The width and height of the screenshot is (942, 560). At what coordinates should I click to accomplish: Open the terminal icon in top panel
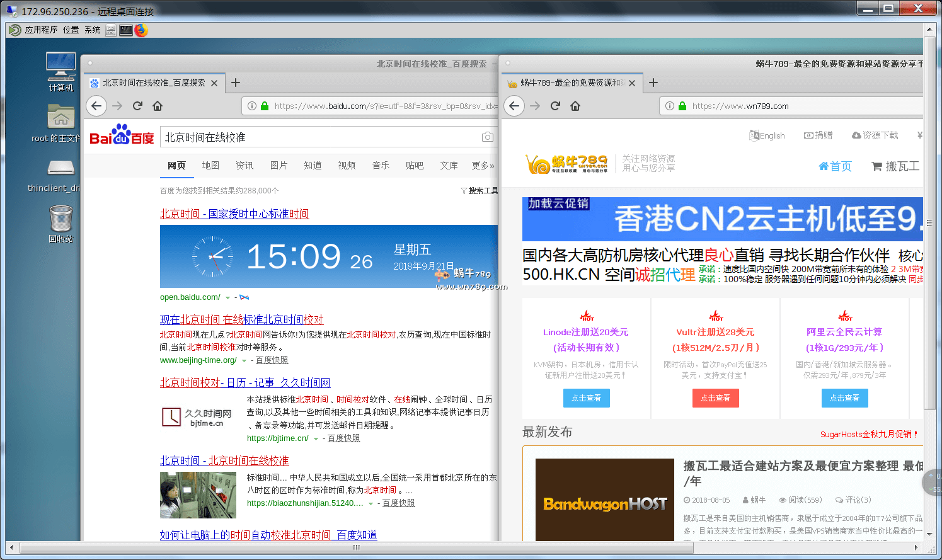point(126,30)
